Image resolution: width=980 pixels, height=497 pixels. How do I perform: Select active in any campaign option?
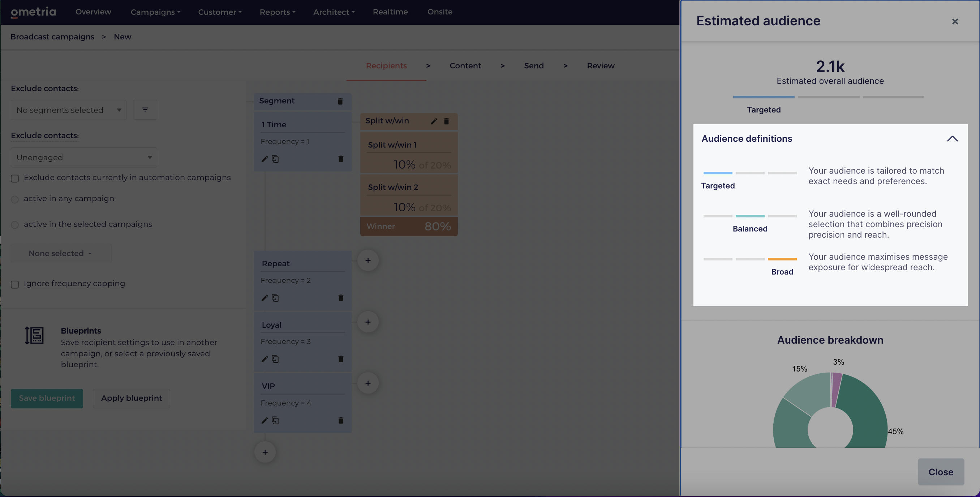15,199
